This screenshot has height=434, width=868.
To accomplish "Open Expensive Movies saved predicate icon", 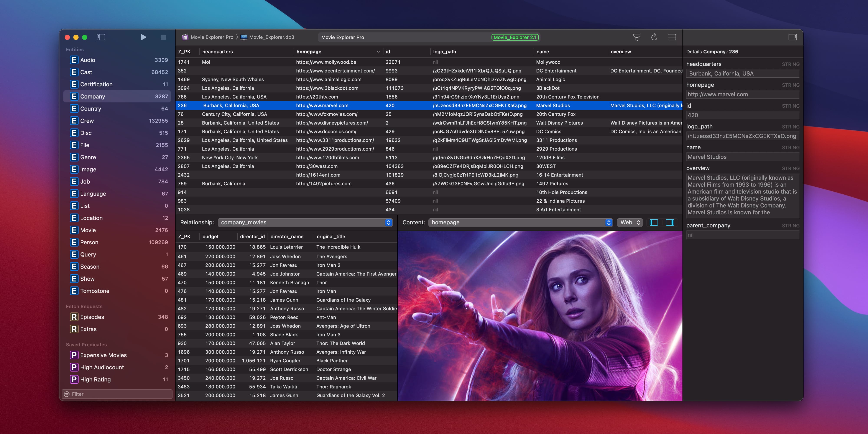I will (74, 355).
